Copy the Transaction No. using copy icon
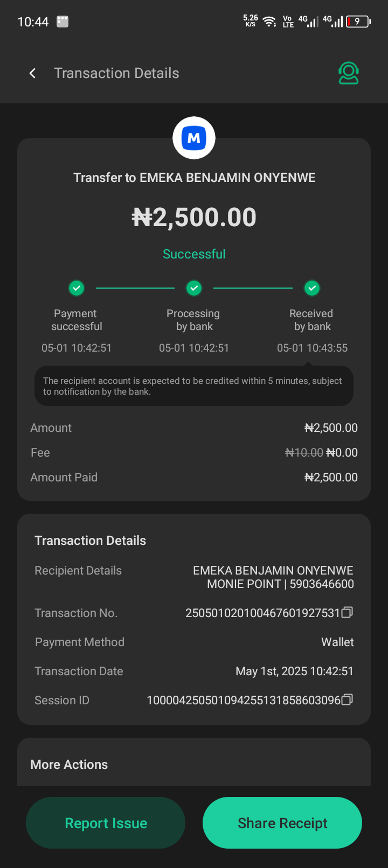Screen dimensions: 388x868 [x=348, y=612]
